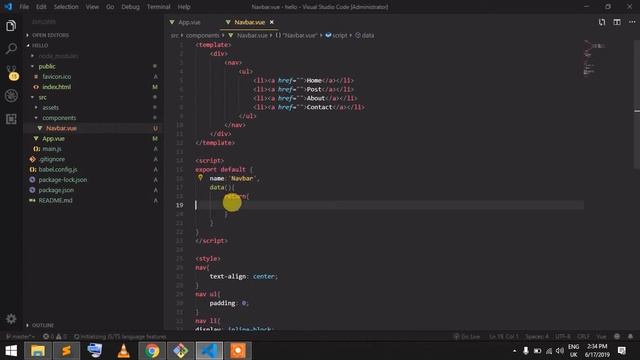The height and width of the screenshot is (360, 640).
Task: Click the master branch in status bar
Action: pos(20,337)
